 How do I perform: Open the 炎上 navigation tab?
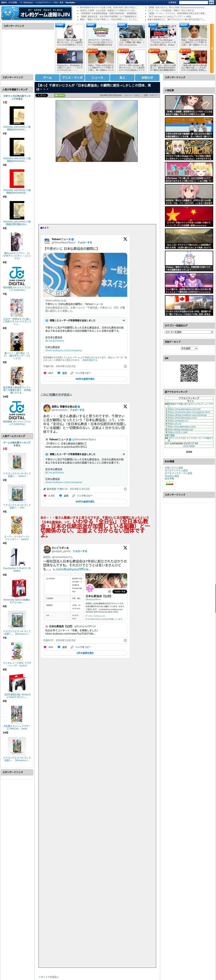pyautogui.click(x=122, y=77)
